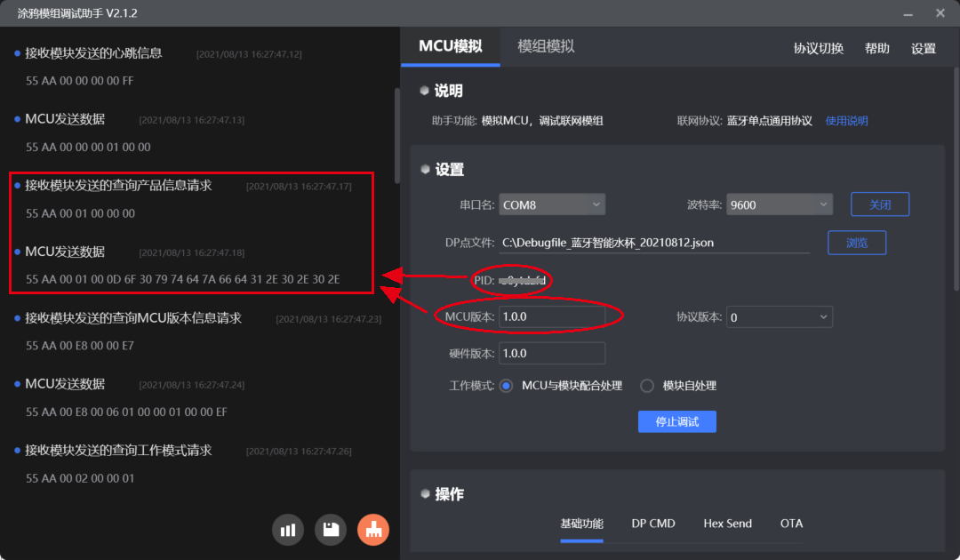Select MCU与模块配合处理 work mode
Screen dimensions: 960x560
[x=507, y=386]
